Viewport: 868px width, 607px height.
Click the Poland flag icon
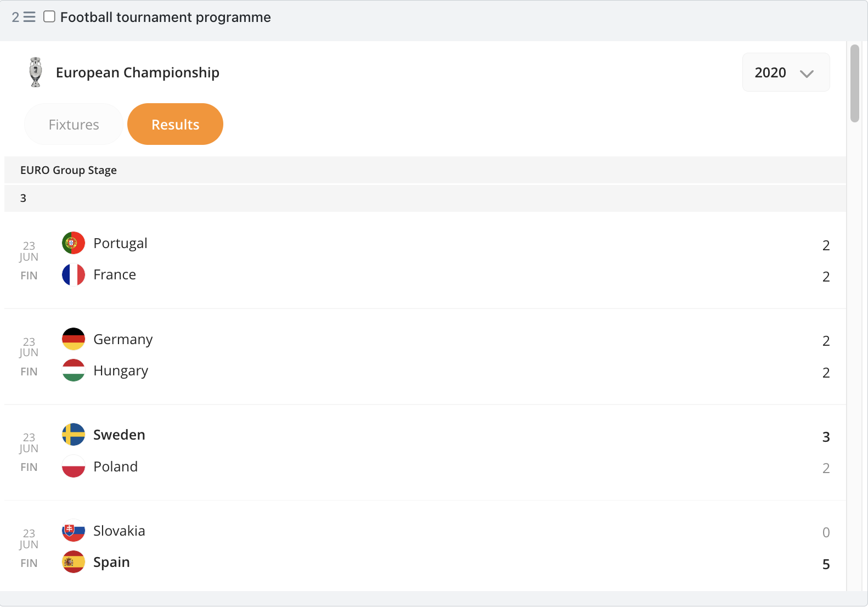tap(74, 467)
